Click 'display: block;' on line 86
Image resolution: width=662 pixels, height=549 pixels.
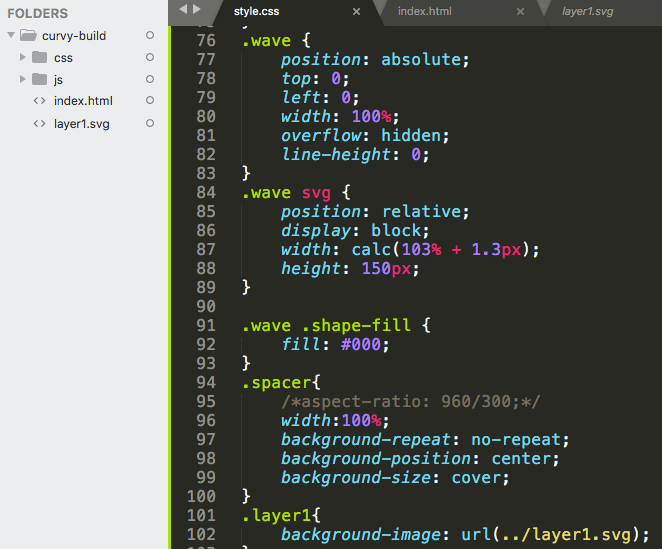(x=355, y=231)
